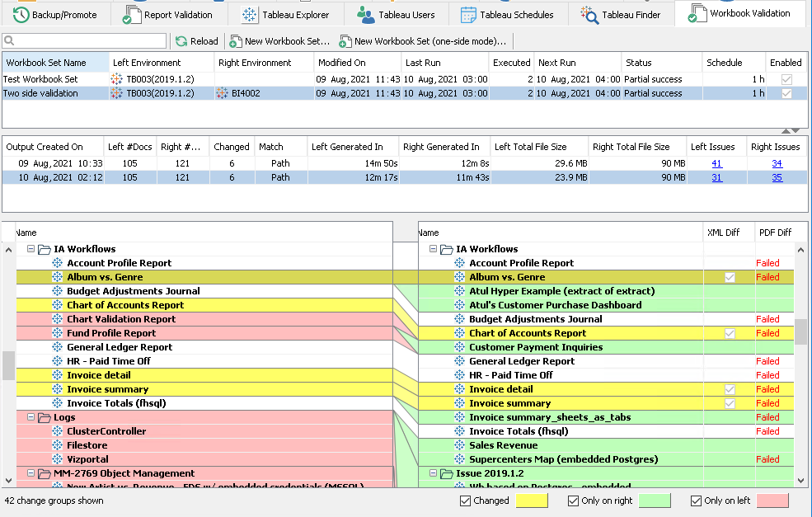Create New Workbook Set in one-side mode
This screenshot has height=517, width=812.
coord(423,41)
